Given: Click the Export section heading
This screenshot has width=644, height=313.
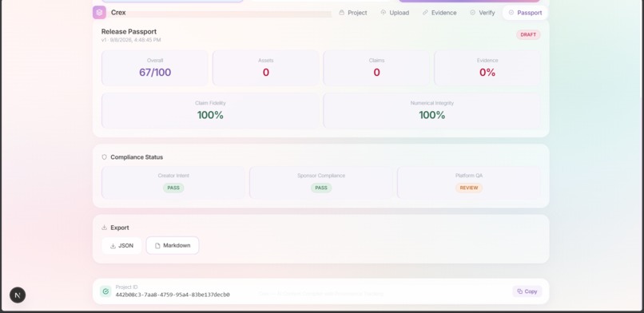Looking at the screenshot, I should pos(120,228).
